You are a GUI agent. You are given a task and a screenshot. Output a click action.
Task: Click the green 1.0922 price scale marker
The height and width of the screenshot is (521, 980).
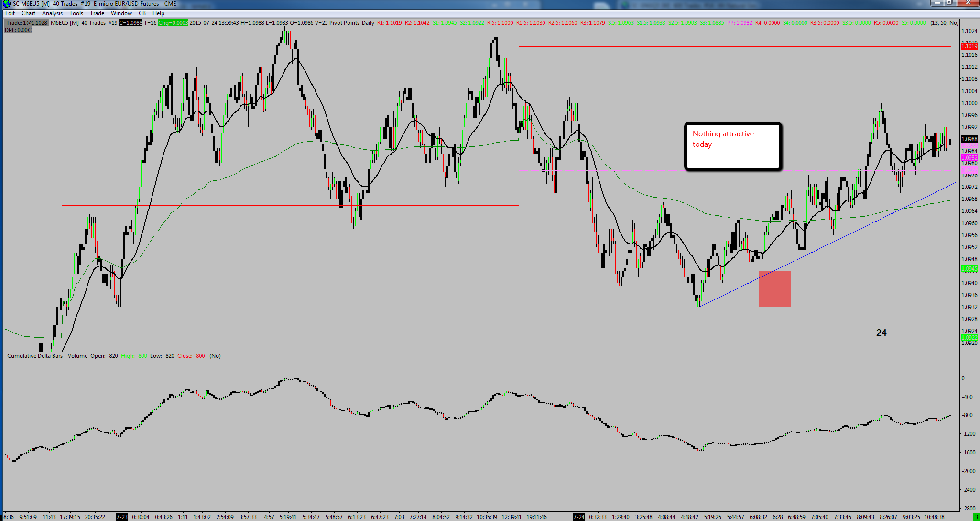969,337
